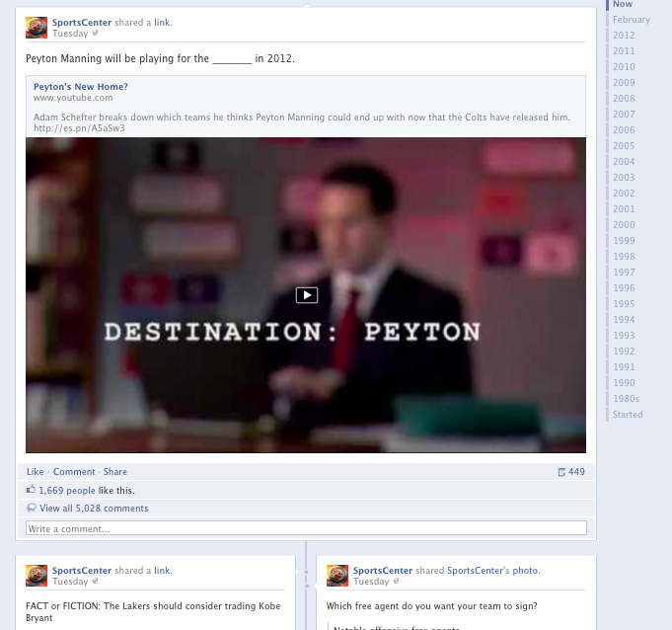Click thumbs-up icon beside 1,669 people
The height and width of the screenshot is (630, 672).
tap(31, 490)
